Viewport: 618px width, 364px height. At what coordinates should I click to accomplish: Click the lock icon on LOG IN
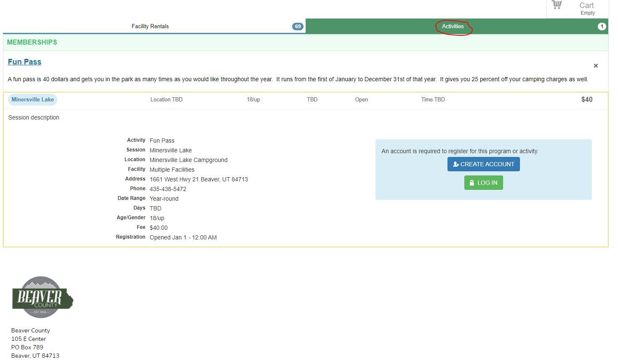tap(472, 183)
